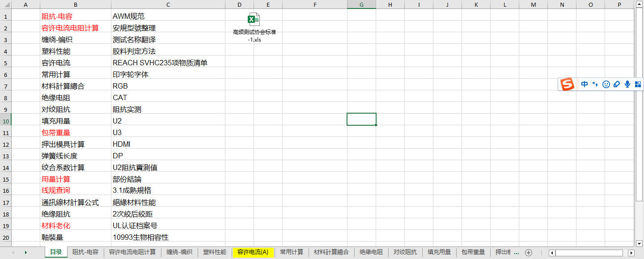The width and height of the screenshot is (644, 259).
Task: Open the 塑料性能 sheet tab
Action: click(x=215, y=252)
